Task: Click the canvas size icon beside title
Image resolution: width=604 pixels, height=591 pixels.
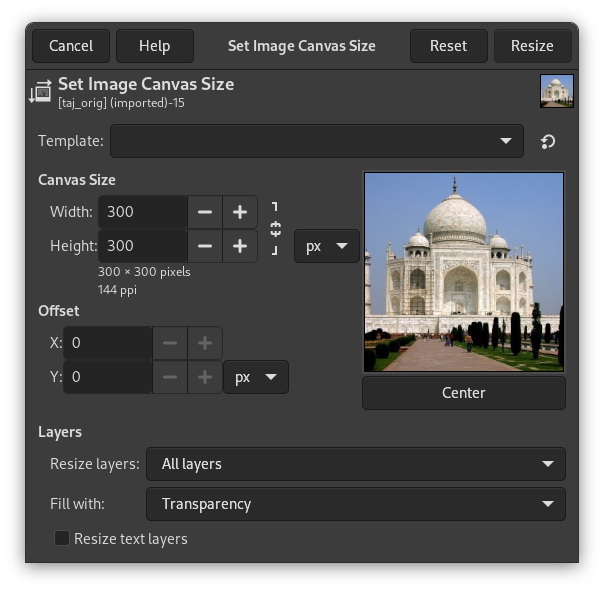Action: [x=40, y=92]
